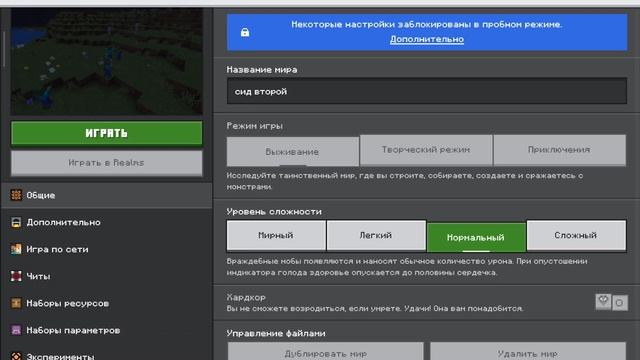
Task: Start the world with ИГРАТЬ button
Action: pyautogui.click(x=107, y=133)
